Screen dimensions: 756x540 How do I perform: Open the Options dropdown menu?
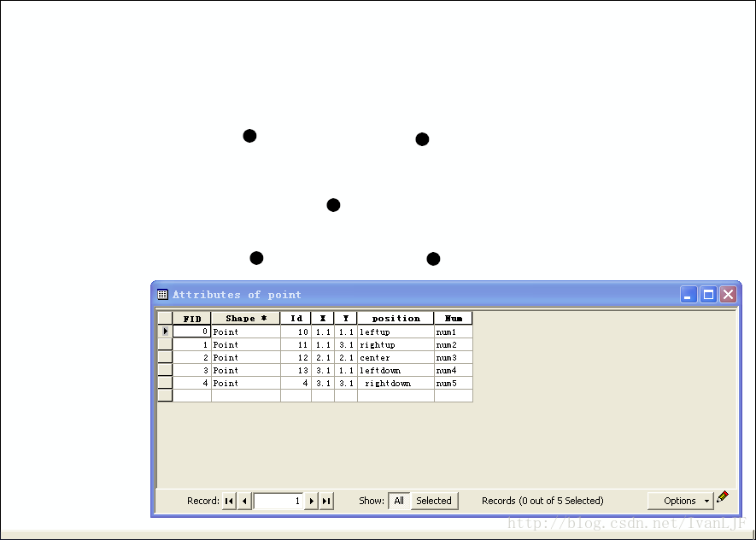(681, 501)
